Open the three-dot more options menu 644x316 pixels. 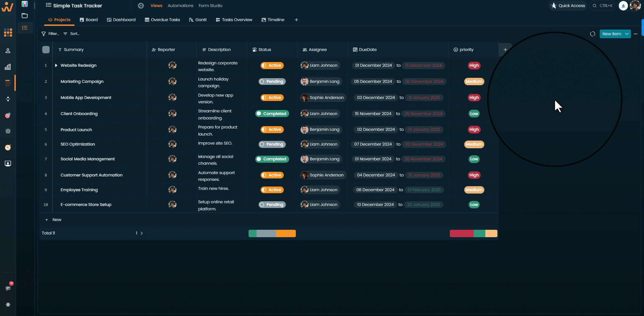(x=636, y=34)
